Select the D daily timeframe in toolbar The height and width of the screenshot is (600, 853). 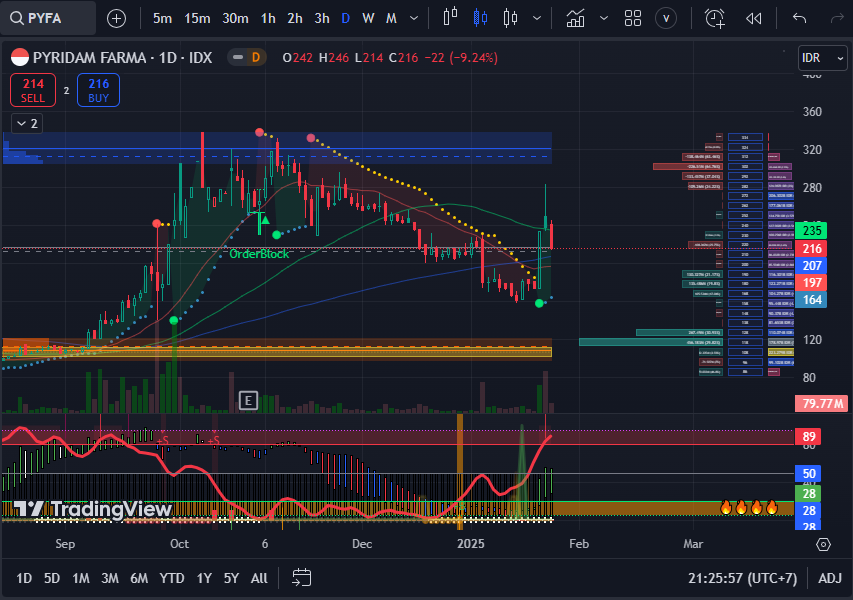pyautogui.click(x=345, y=18)
